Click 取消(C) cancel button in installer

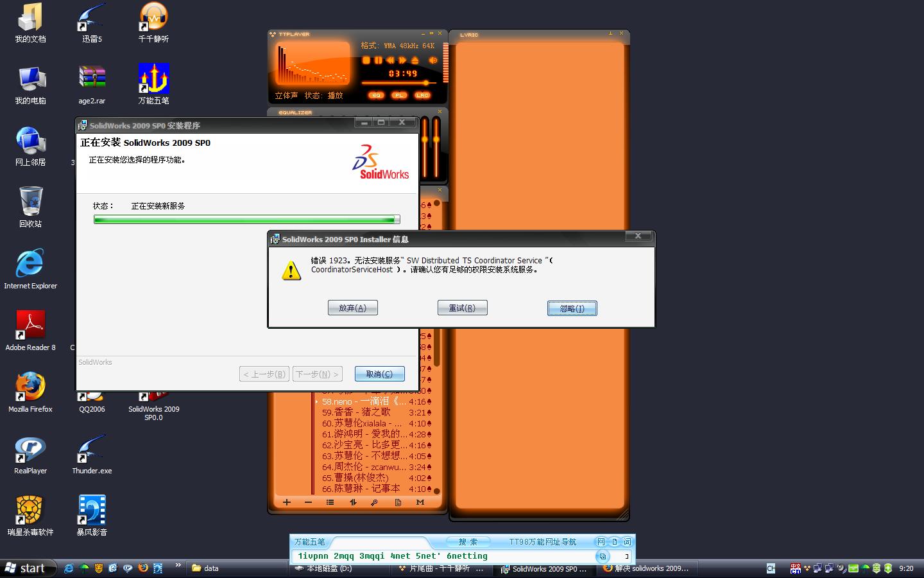pyautogui.click(x=379, y=374)
